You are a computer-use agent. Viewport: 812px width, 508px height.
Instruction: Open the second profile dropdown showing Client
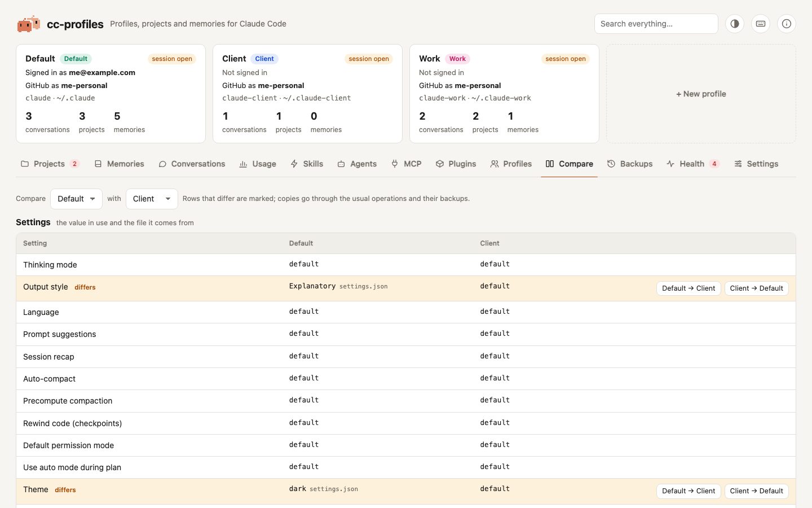click(152, 199)
